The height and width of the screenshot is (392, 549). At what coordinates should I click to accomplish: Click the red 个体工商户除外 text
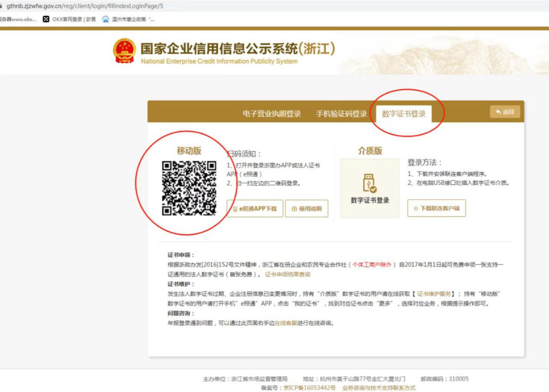[x=372, y=265]
